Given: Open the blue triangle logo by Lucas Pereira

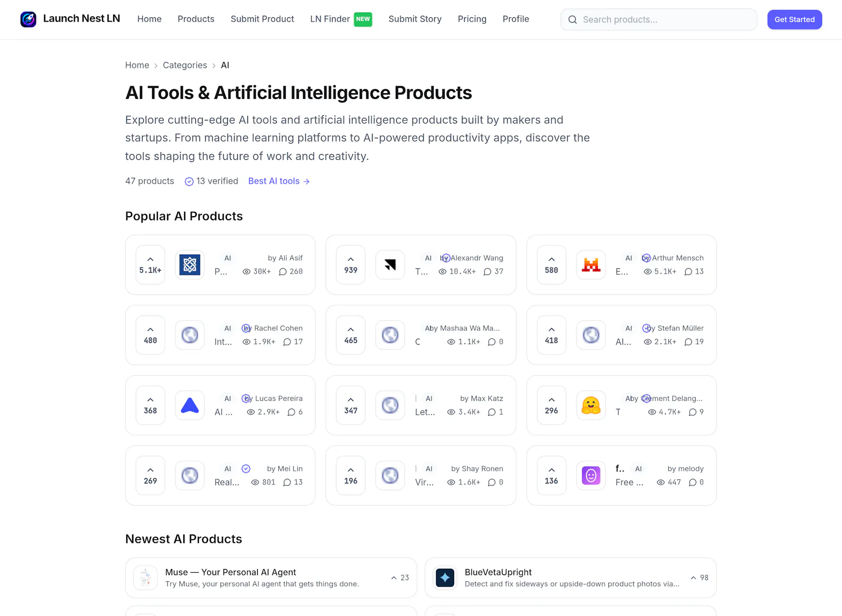Looking at the screenshot, I should [190, 406].
